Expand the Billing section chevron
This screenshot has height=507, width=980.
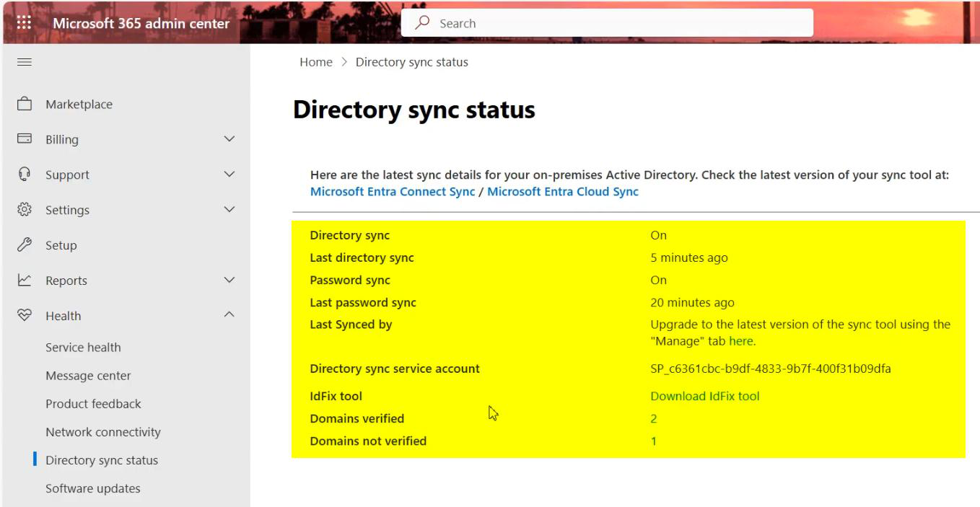point(229,138)
